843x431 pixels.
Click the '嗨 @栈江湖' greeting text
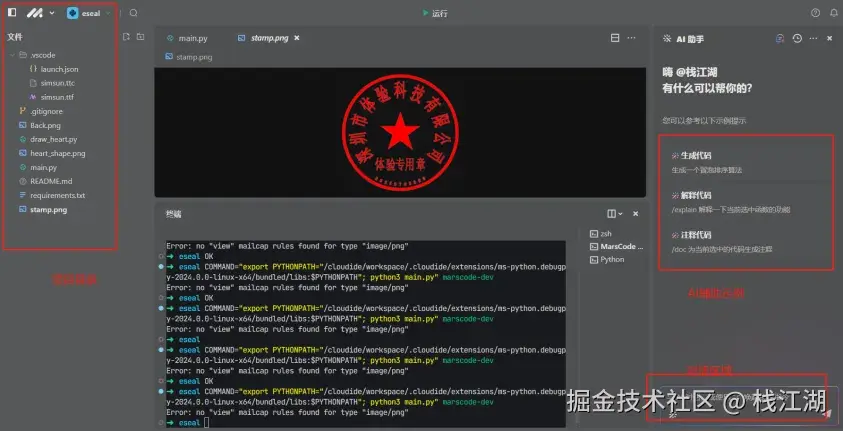(690, 73)
